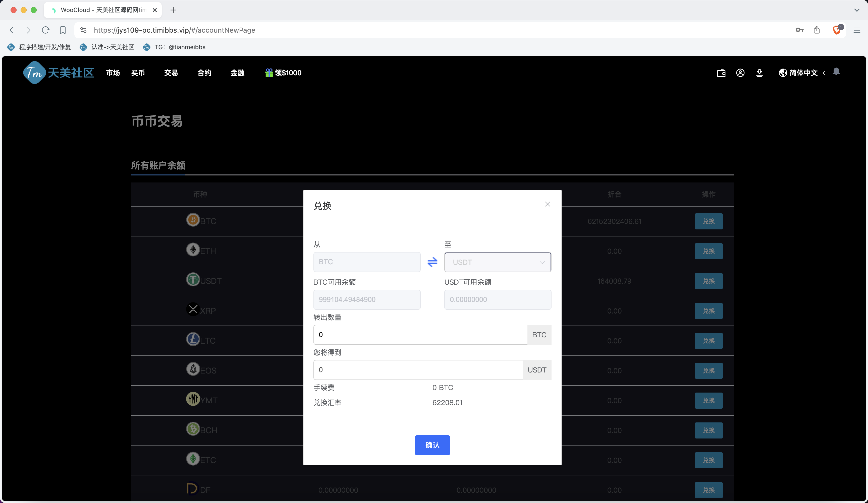Open the wallet icon in header

coord(721,73)
